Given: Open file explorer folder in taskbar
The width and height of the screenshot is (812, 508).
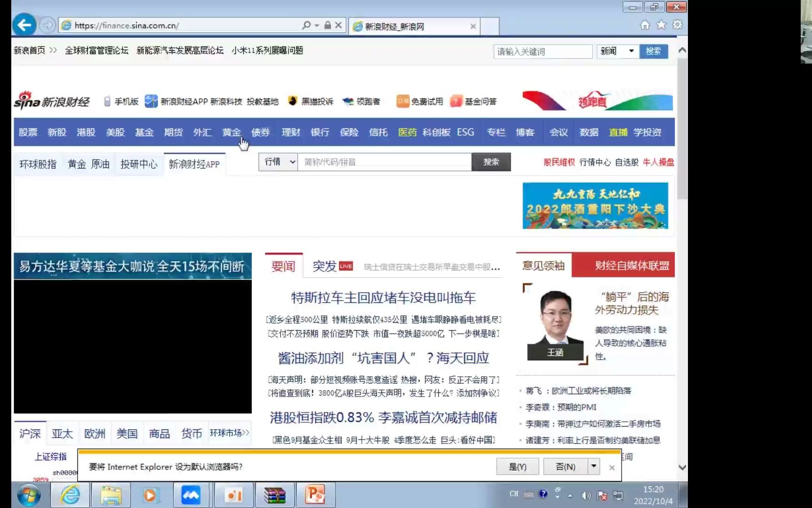Looking at the screenshot, I should point(111,495).
